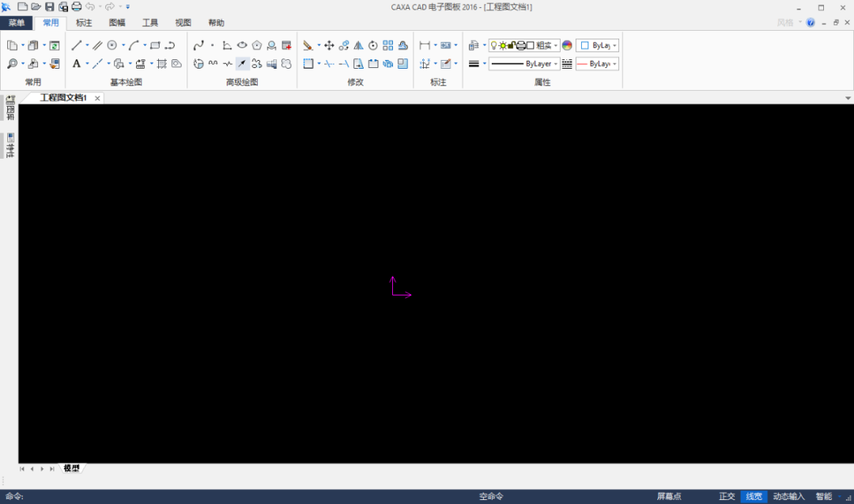854x504 pixels.
Task: Open the color wheel picker in 属性
Action: (x=567, y=46)
